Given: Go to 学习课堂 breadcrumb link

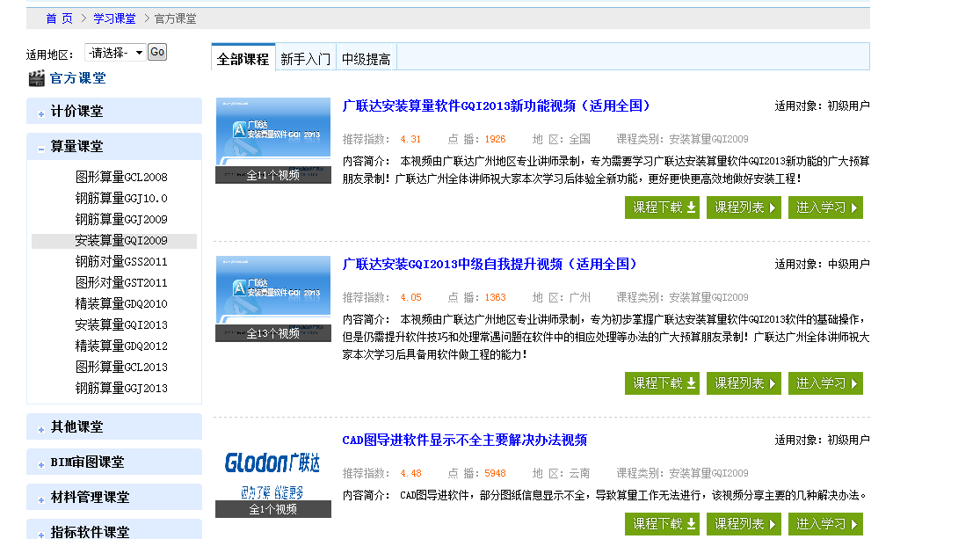Looking at the screenshot, I should 114,18.
